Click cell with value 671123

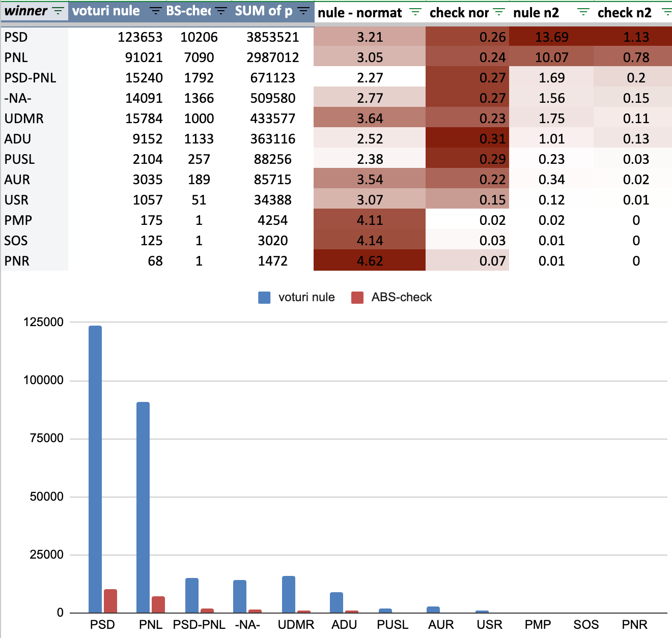click(x=273, y=78)
